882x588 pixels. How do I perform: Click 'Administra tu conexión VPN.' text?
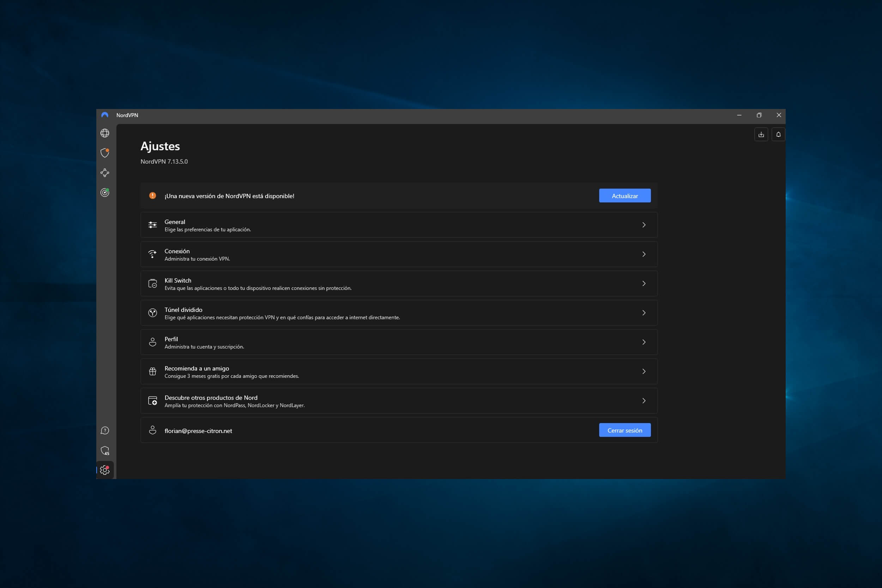click(197, 259)
